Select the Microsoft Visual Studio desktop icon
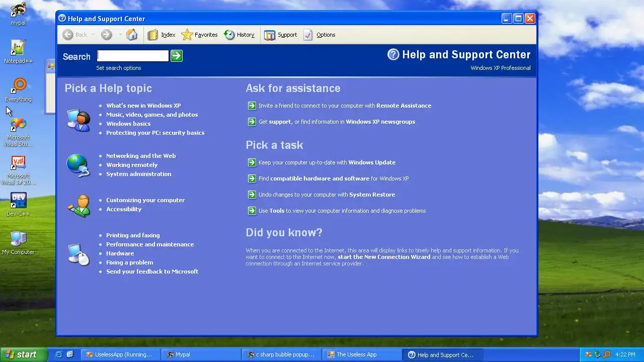Image resolution: width=644 pixels, height=362 pixels. tap(18, 132)
